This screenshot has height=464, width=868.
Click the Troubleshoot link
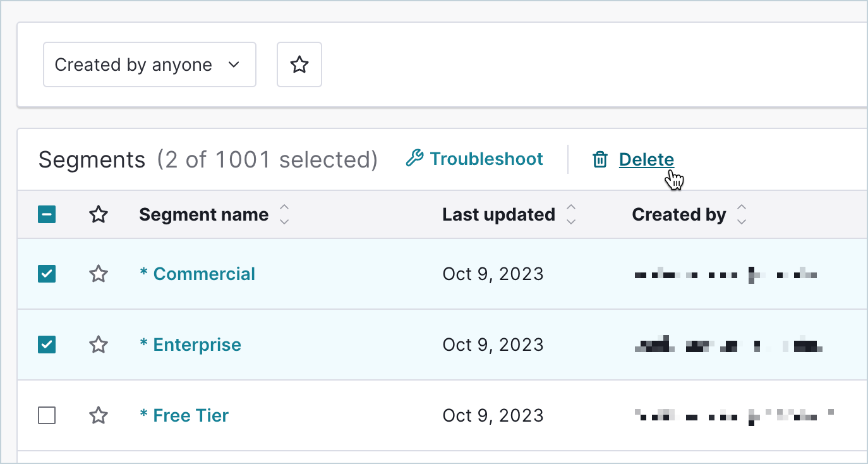486,159
